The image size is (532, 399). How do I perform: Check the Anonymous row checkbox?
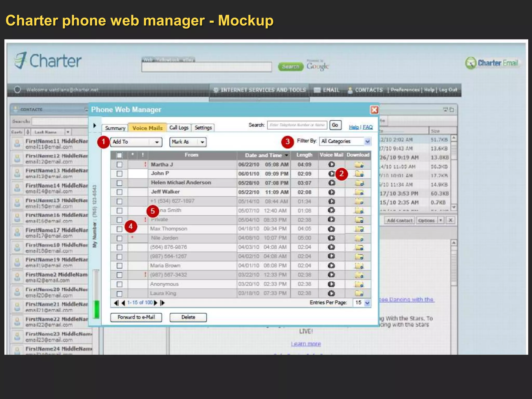119,284
